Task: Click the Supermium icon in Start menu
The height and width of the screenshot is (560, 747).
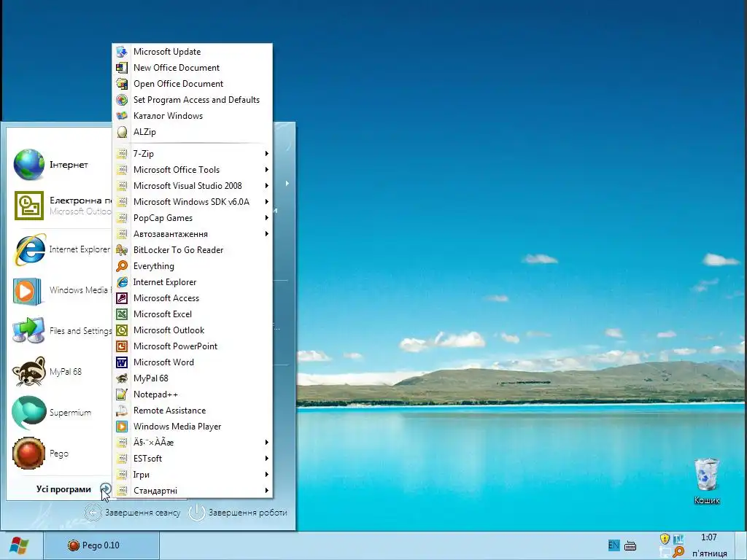Action: (29, 413)
